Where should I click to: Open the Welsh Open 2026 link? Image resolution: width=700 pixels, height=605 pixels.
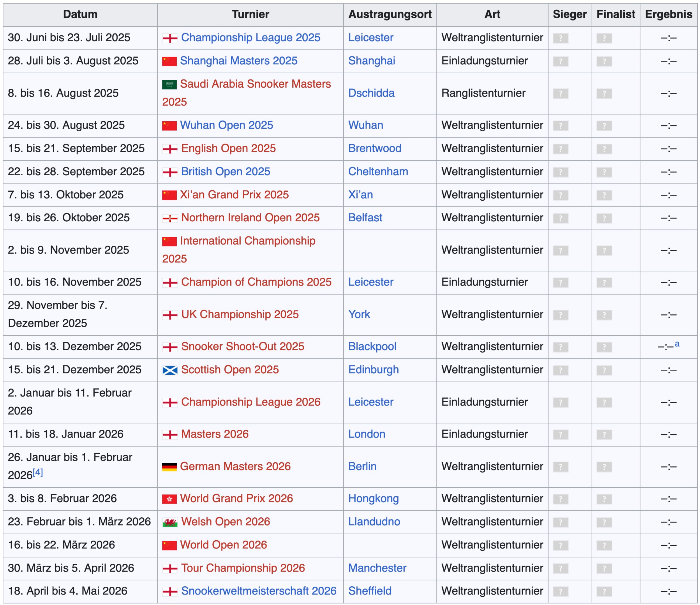pos(226,522)
